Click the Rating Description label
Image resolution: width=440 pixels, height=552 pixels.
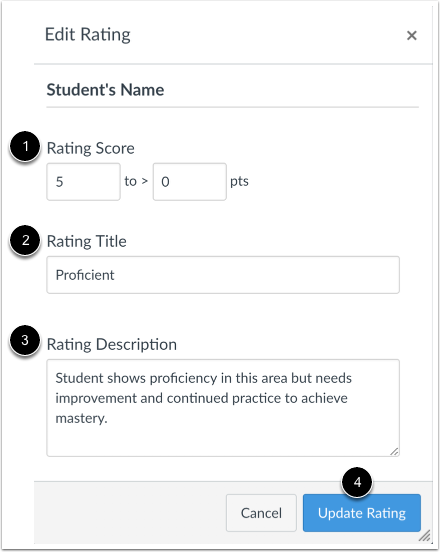click(112, 345)
